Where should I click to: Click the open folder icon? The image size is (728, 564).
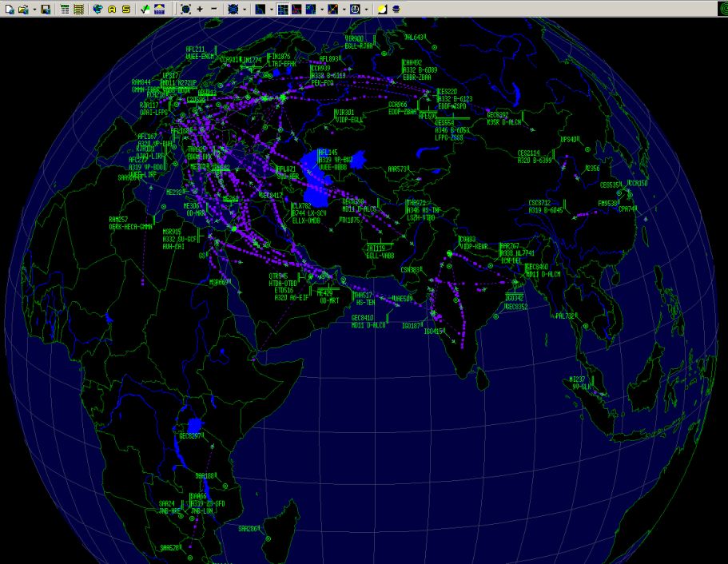coord(23,9)
